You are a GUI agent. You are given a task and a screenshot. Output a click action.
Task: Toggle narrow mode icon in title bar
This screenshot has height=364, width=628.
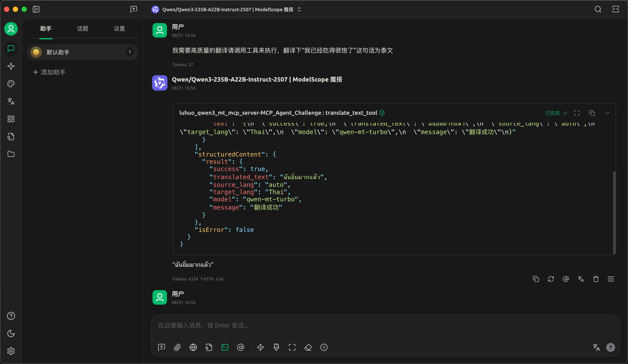pyautogui.click(x=615, y=9)
